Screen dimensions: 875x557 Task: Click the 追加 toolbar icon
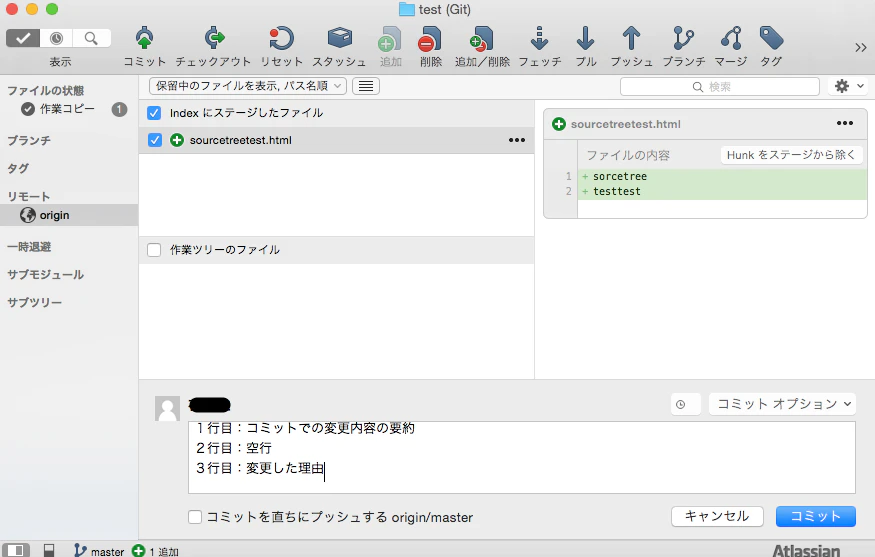click(x=390, y=38)
